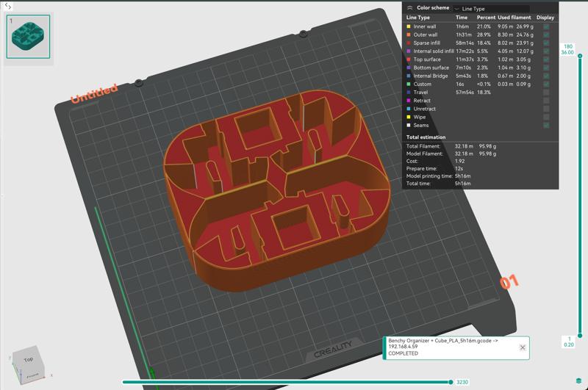Click the layers icon below vertical slider

[x=579, y=380]
